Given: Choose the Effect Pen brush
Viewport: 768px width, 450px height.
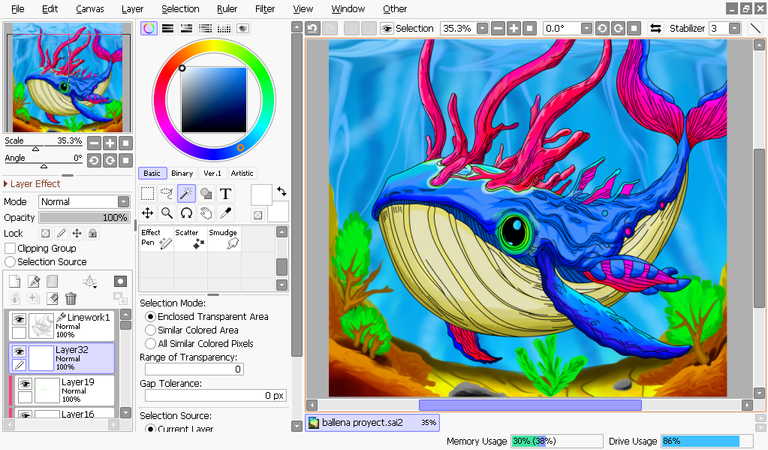Looking at the screenshot, I should coord(156,238).
